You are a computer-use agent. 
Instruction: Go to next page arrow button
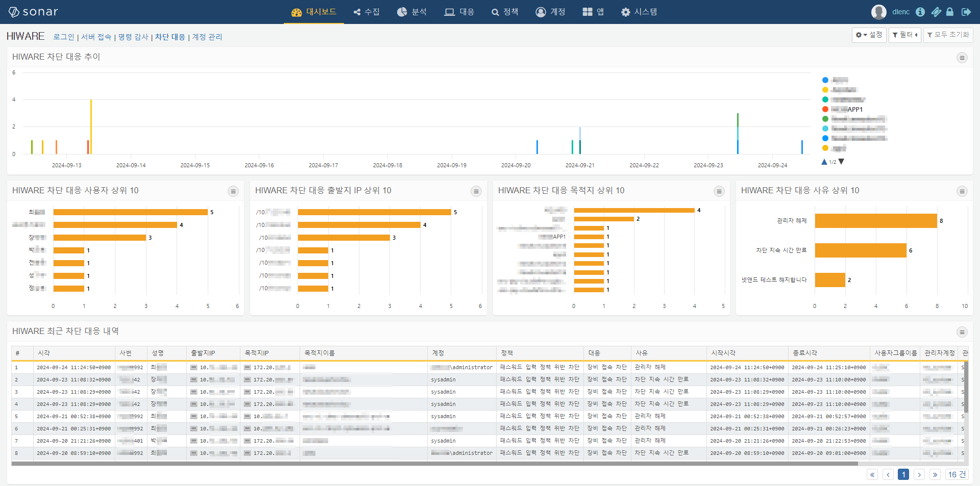tap(919, 474)
